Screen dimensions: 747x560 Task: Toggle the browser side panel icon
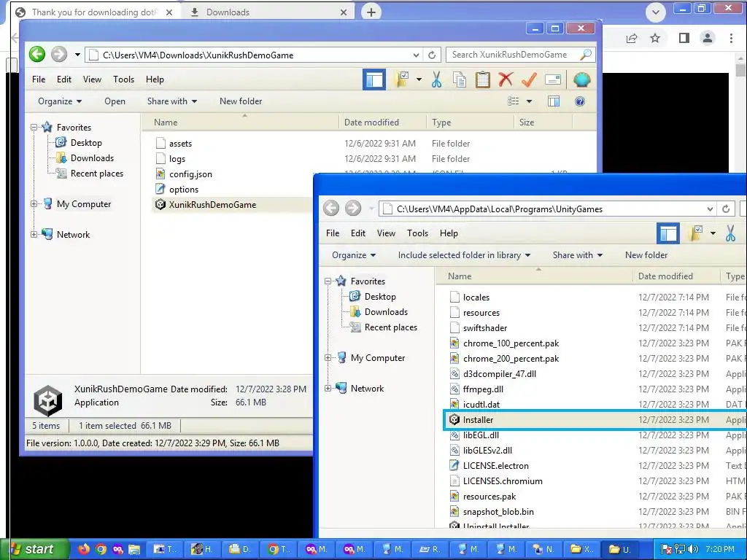[x=684, y=38]
